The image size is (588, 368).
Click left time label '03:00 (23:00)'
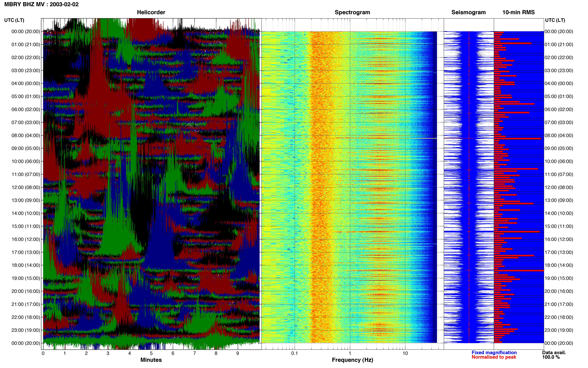26,71
